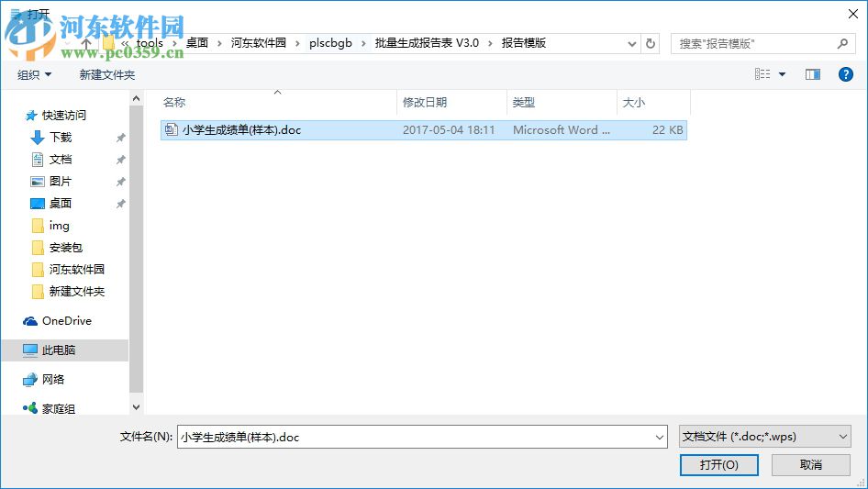Open the 组织 menu
This screenshot has width=868, height=489.
click(x=34, y=74)
